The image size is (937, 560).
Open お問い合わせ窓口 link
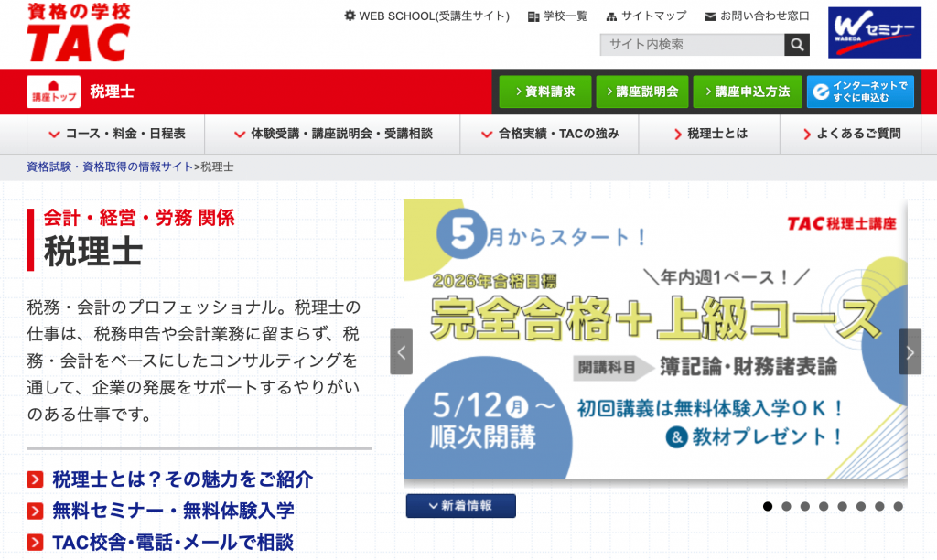point(757,16)
